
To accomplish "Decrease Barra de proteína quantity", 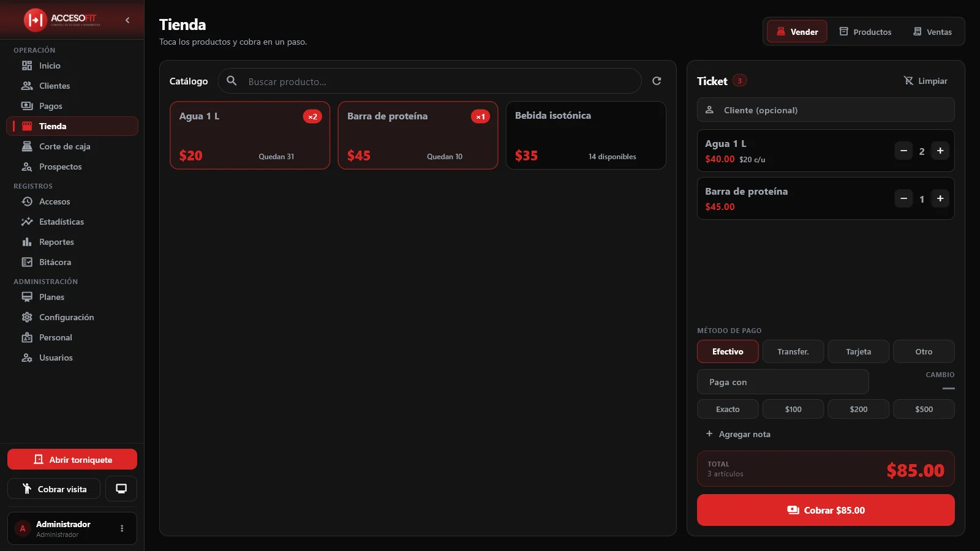I will [x=903, y=198].
